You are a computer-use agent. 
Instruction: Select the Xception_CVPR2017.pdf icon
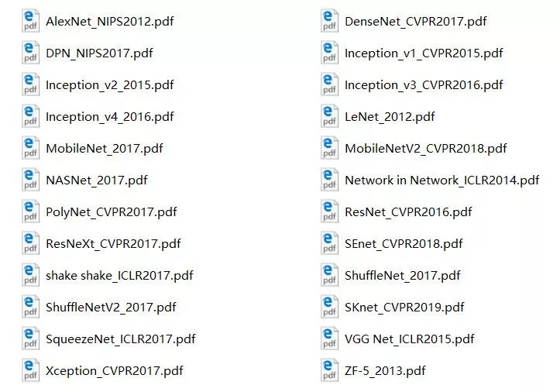[30, 371]
